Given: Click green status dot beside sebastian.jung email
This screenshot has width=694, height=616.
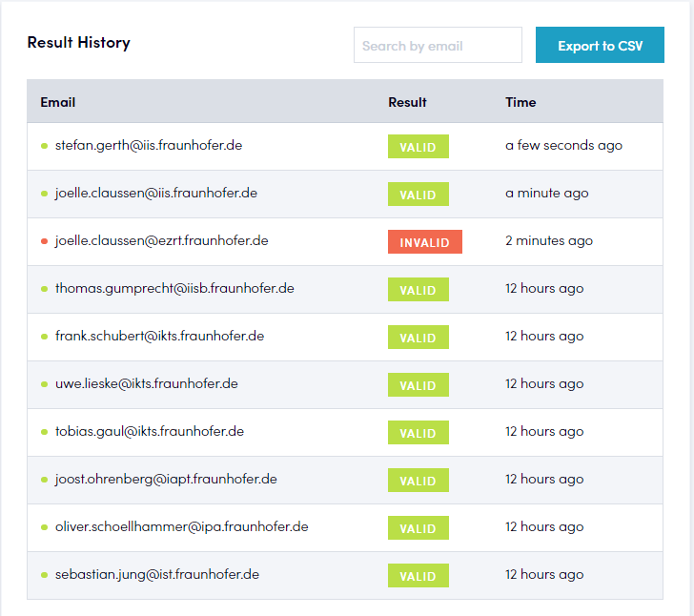Looking at the screenshot, I should (44, 575).
